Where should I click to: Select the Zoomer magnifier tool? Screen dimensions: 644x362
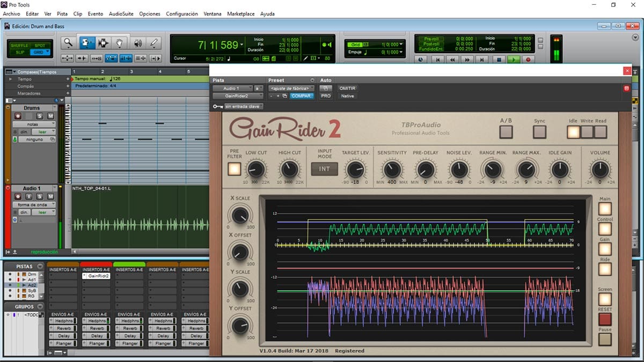(68, 43)
